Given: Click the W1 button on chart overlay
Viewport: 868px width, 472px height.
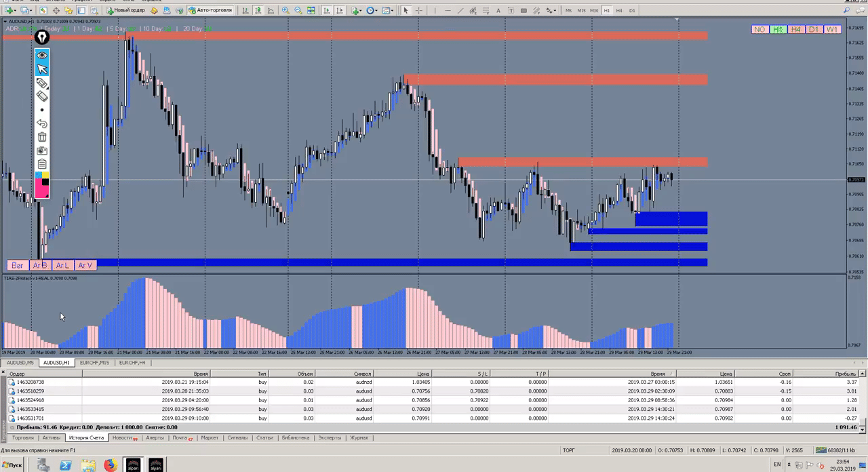Looking at the screenshot, I should click(832, 29).
